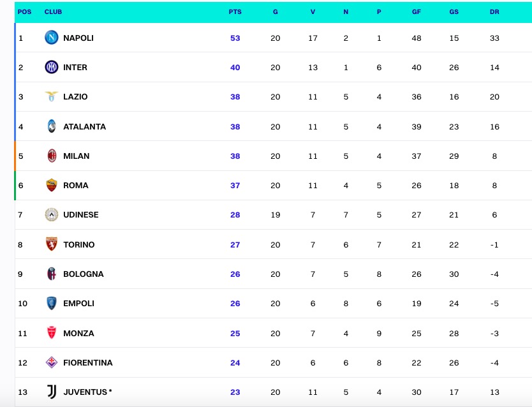Click the GF column header

pyautogui.click(x=417, y=12)
